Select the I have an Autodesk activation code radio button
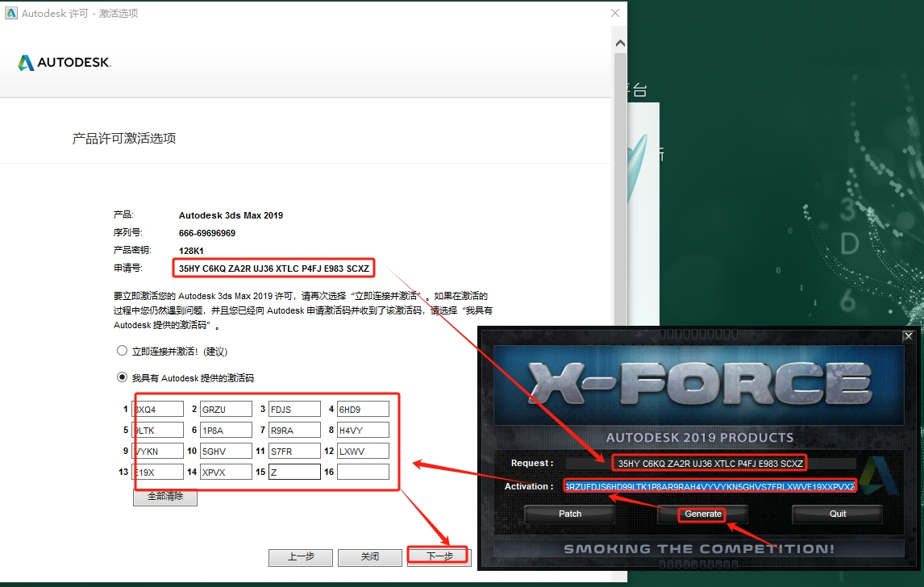924x587 pixels. click(x=122, y=377)
